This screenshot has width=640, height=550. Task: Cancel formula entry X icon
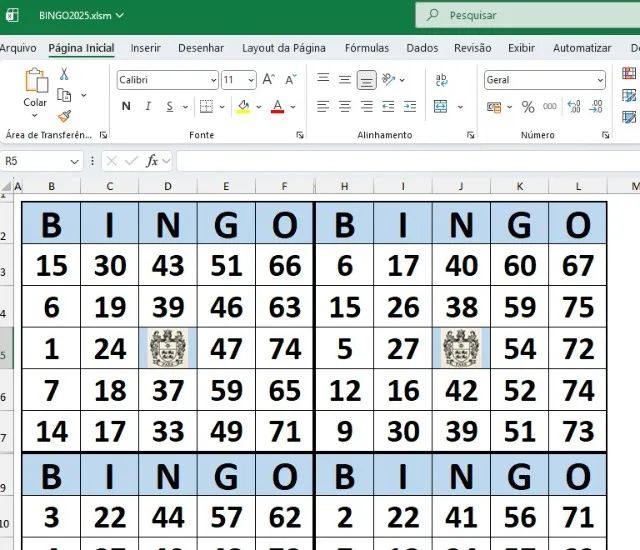(x=111, y=161)
